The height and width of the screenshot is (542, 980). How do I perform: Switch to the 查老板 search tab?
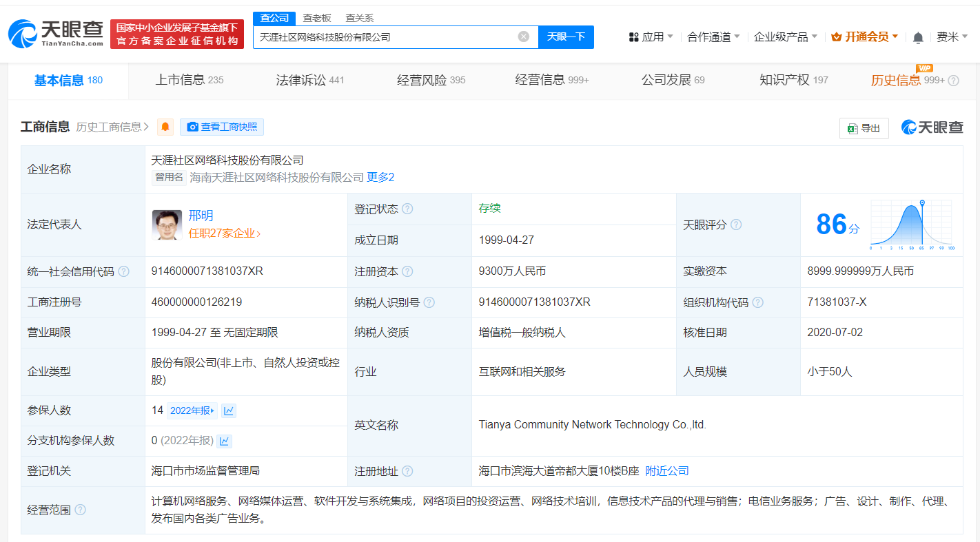coord(315,17)
